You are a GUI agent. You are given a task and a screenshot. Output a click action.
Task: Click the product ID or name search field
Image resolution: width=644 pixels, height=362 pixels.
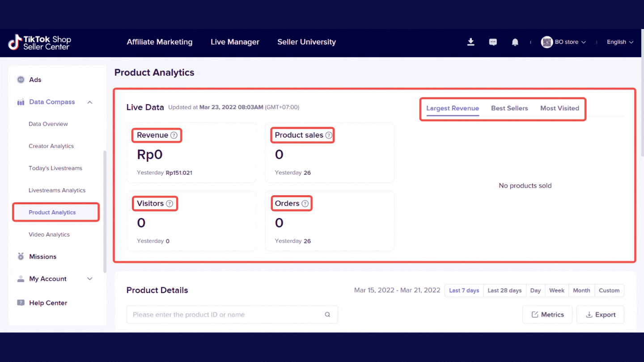(x=226, y=315)
